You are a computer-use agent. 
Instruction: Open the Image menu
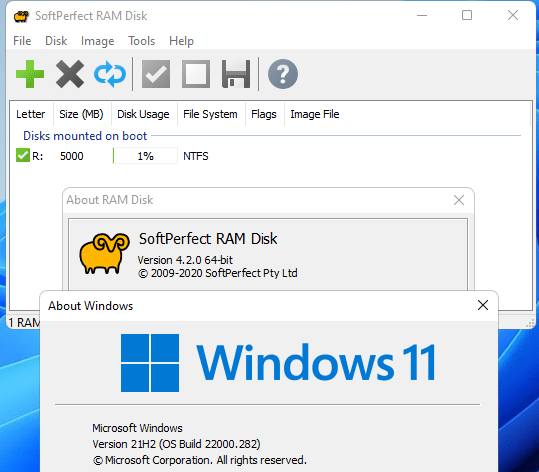97,41
